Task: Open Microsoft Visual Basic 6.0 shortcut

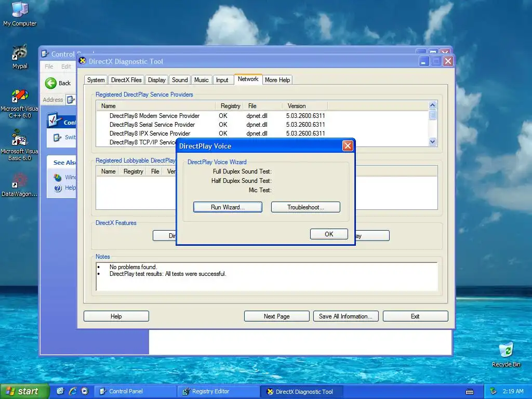Action: click(20, 145)
